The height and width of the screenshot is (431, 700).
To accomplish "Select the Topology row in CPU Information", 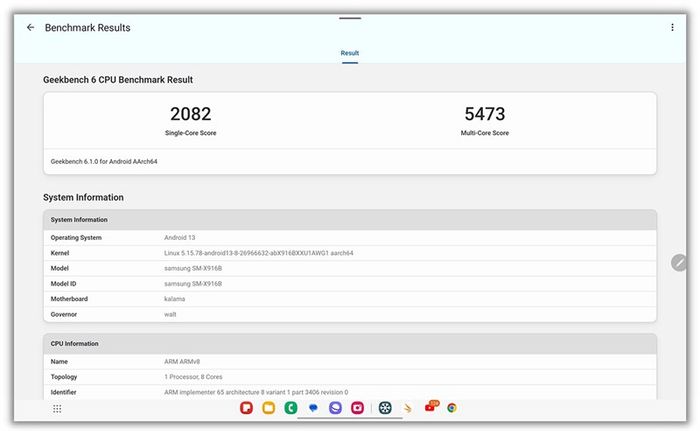I will point(350,377).
